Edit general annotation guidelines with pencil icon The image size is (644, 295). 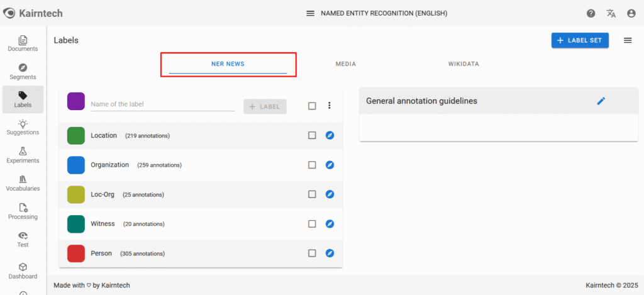[601, 101]
